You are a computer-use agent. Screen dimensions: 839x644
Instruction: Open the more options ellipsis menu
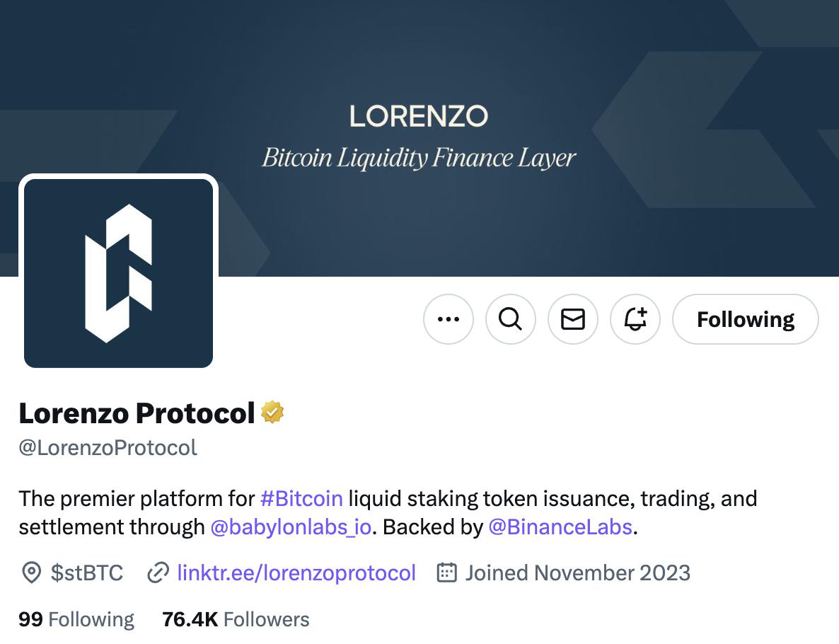pos(449,319)
